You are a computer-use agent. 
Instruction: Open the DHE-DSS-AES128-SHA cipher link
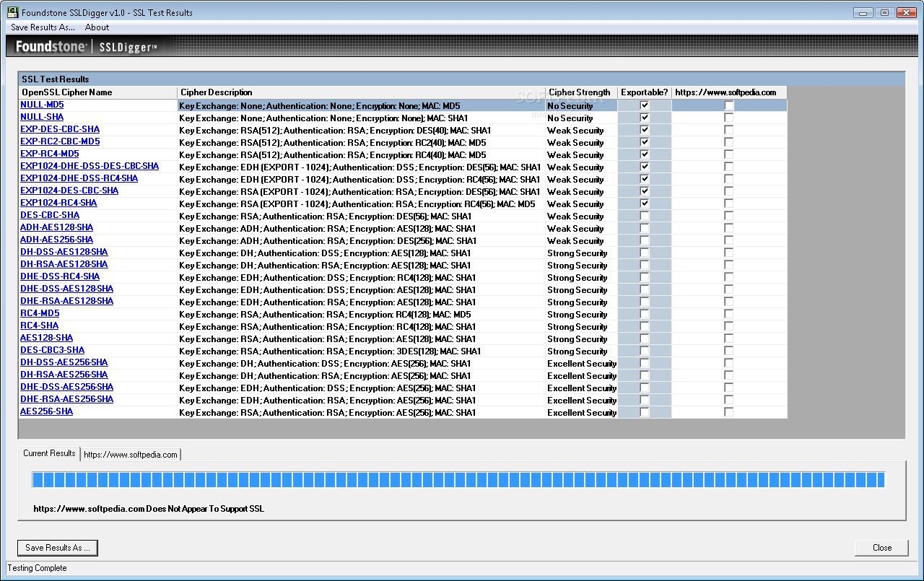(67, 289)
